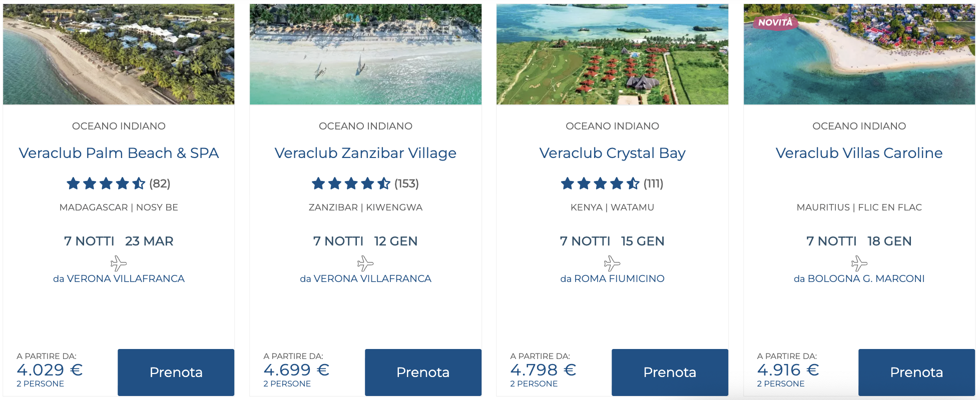Click the airplane icon on the Villas Caroline card
This screenshot has width=980, height=400.
(859, 261)
